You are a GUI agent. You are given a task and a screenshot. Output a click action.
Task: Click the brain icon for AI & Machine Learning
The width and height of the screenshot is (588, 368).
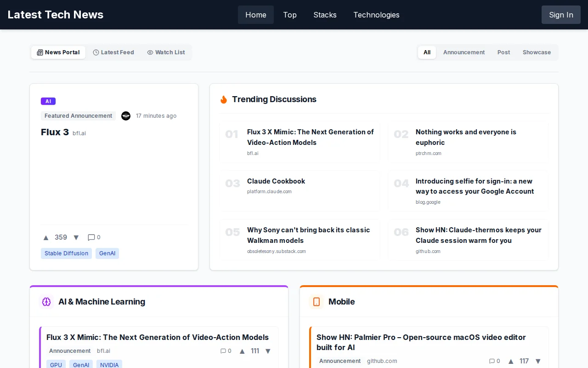[x=46, y=302]
